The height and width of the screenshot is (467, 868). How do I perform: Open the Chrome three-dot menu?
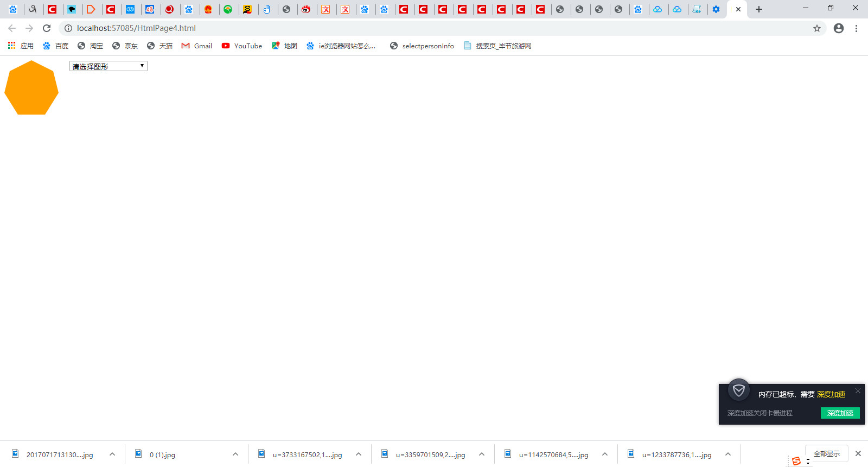point(856,28)
